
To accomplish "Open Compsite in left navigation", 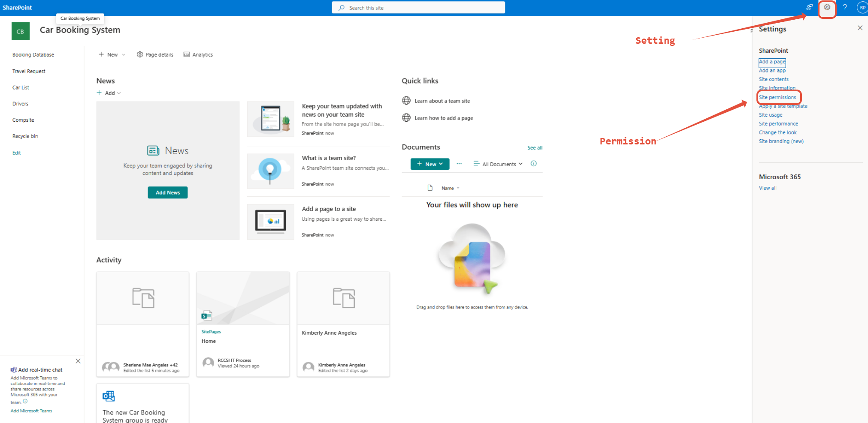I will (23, 120).
